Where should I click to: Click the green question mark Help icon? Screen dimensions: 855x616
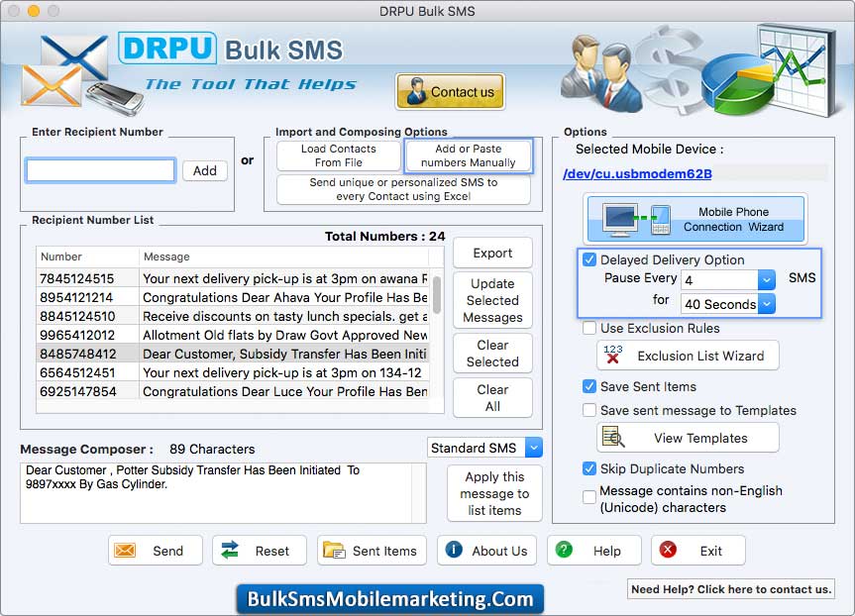pyautogui.click(x=564, y=549)
